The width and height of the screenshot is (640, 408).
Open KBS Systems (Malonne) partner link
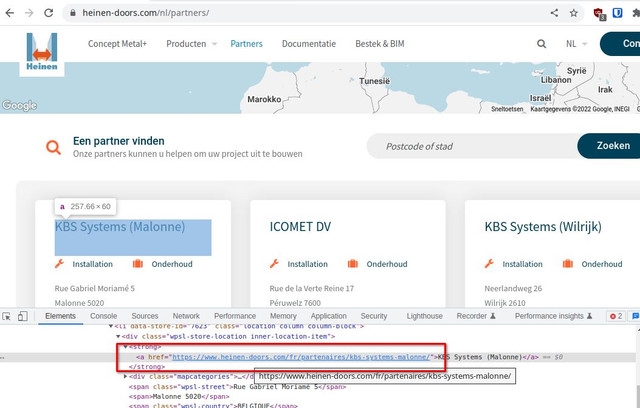120,226
